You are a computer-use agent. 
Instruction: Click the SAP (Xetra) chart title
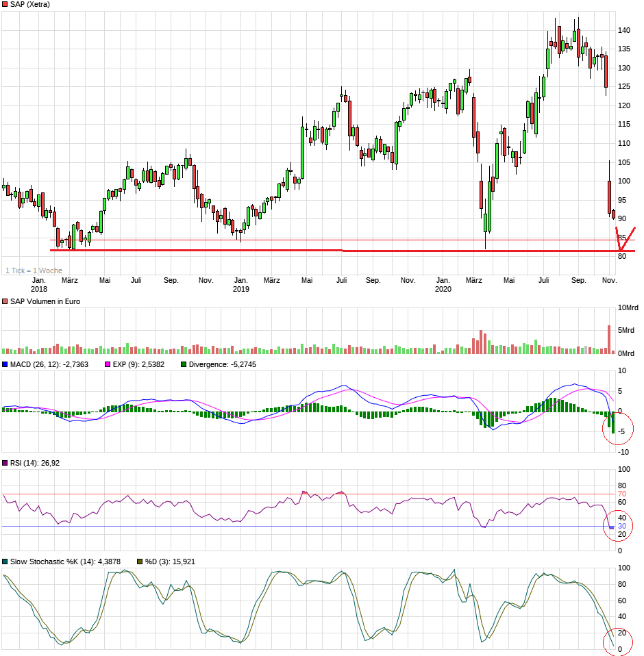[29, 5]
